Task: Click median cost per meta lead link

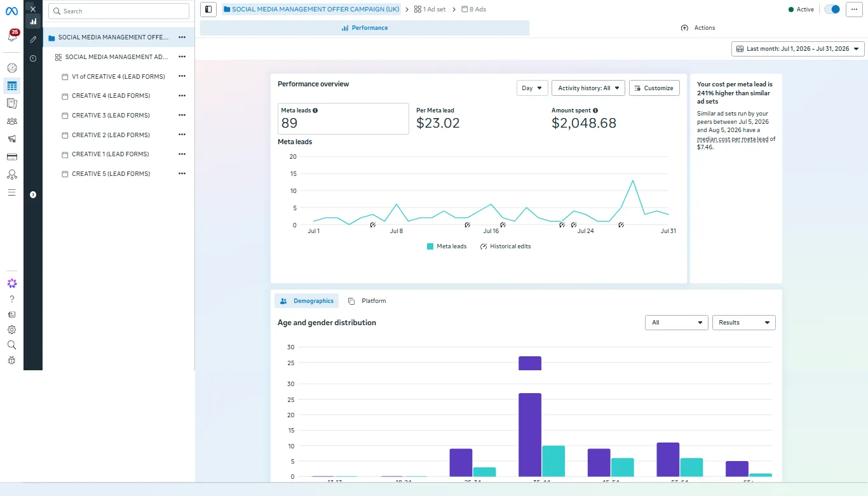Action: 732,139
